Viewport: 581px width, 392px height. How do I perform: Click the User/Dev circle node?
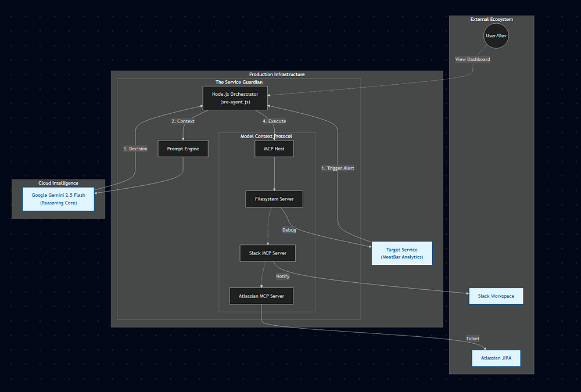(496, 36)
